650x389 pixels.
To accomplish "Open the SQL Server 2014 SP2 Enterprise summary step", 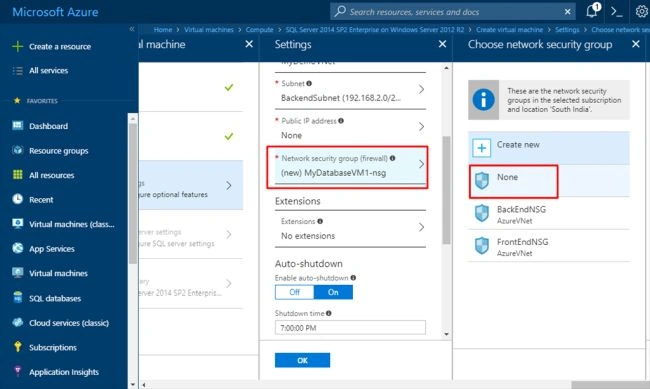I will pos(191,284).
